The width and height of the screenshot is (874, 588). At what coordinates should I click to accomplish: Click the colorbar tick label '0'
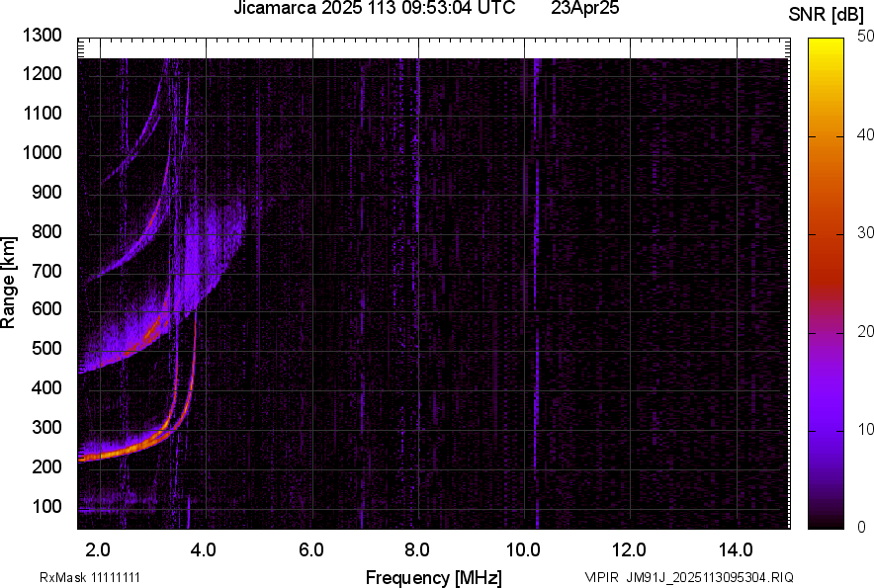(862, 527)
